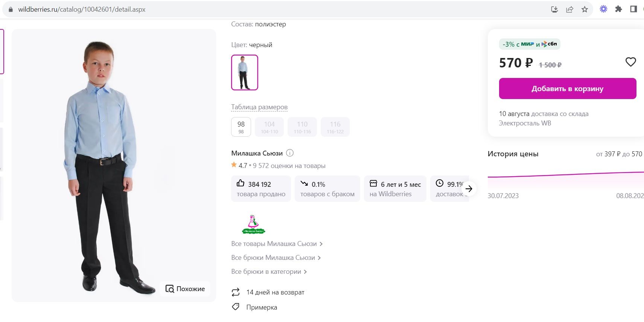The width and height of the screenshot is (644, 322).
Task: Click the URL address bar
Action: click(263, 9)
